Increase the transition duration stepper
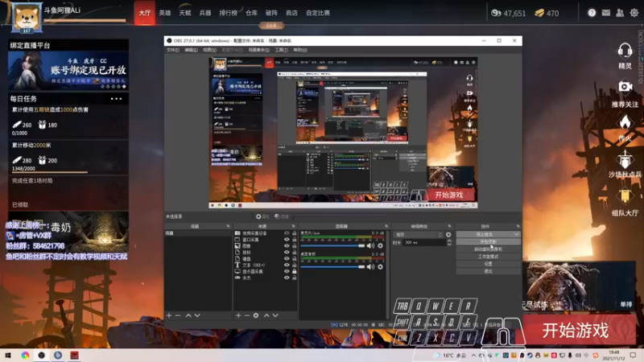The image size is (644, 362). coord(449,241)
